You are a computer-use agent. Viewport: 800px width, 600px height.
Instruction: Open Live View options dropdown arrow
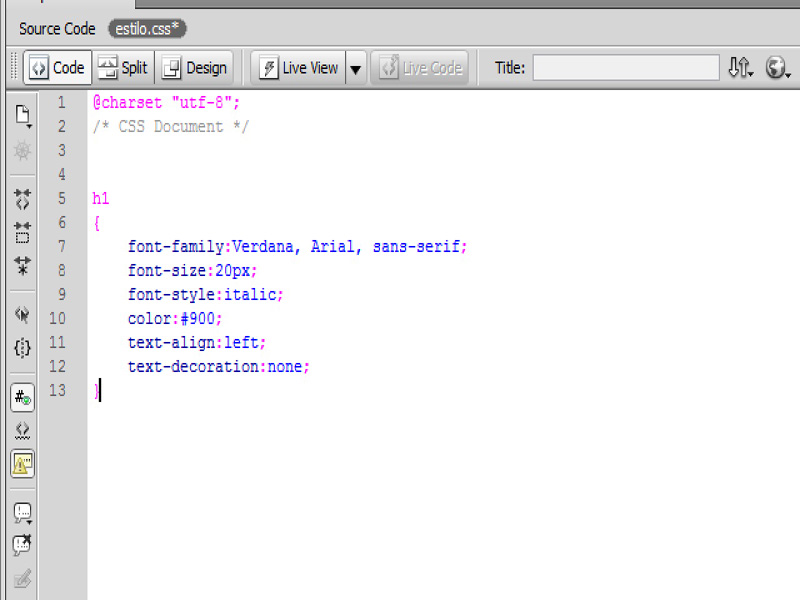[x=355, y=68]
